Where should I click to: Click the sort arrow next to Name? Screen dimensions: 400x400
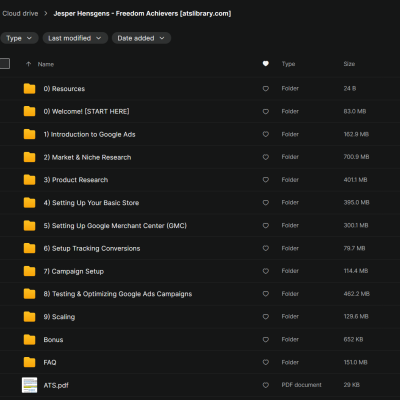[29, 64]
